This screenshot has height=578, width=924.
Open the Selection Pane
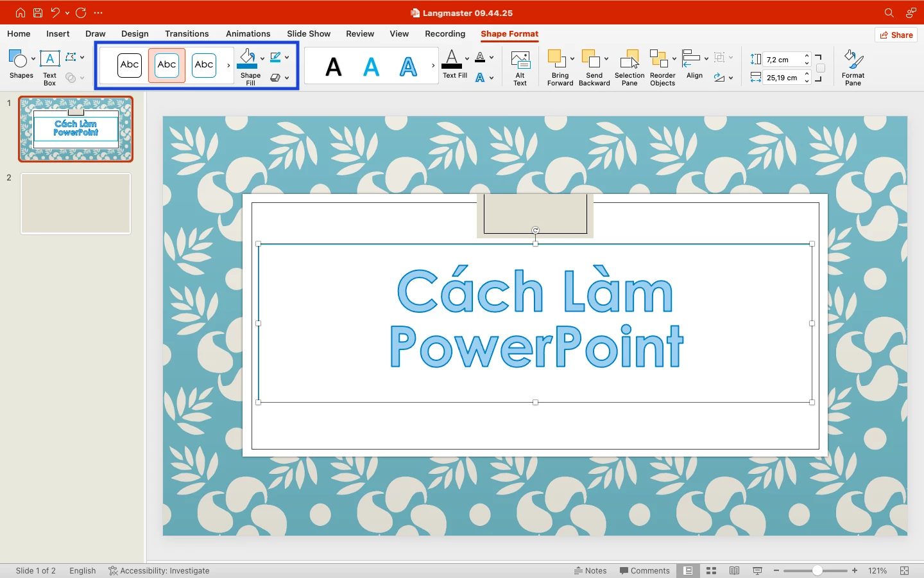629,67
